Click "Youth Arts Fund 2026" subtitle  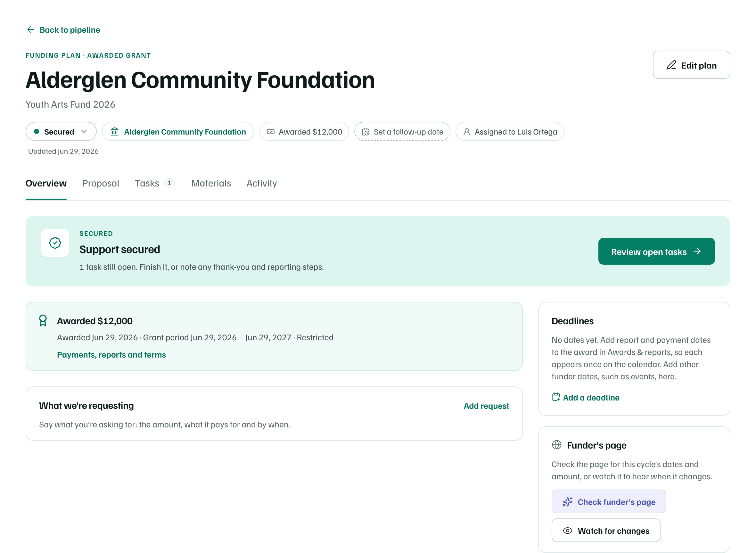70,104
